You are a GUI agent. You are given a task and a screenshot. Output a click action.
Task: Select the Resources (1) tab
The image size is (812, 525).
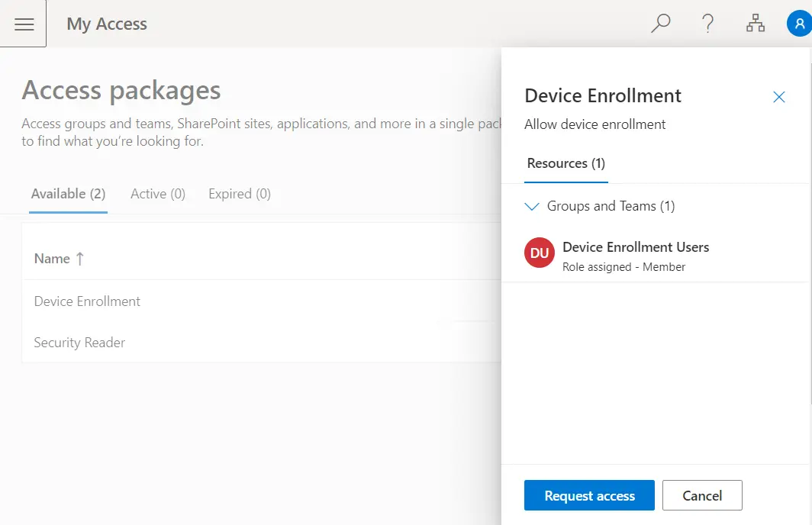coord(565,163)
